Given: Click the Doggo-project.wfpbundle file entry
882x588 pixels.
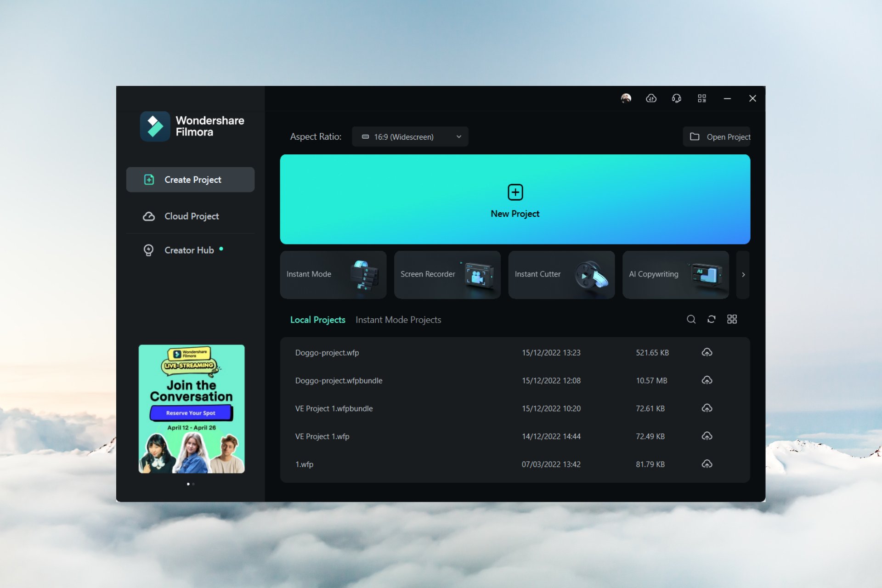Looking at the screenshot, I should click(338, 380).
